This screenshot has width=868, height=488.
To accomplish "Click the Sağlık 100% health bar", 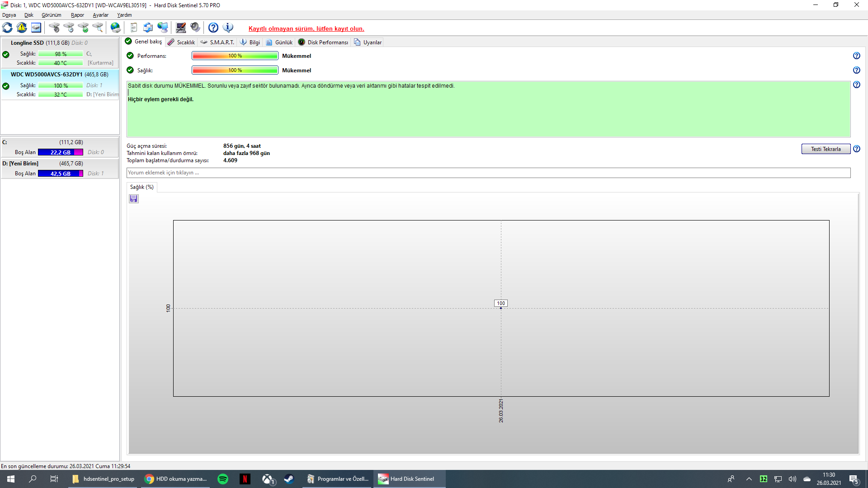I will coord(235,70).
